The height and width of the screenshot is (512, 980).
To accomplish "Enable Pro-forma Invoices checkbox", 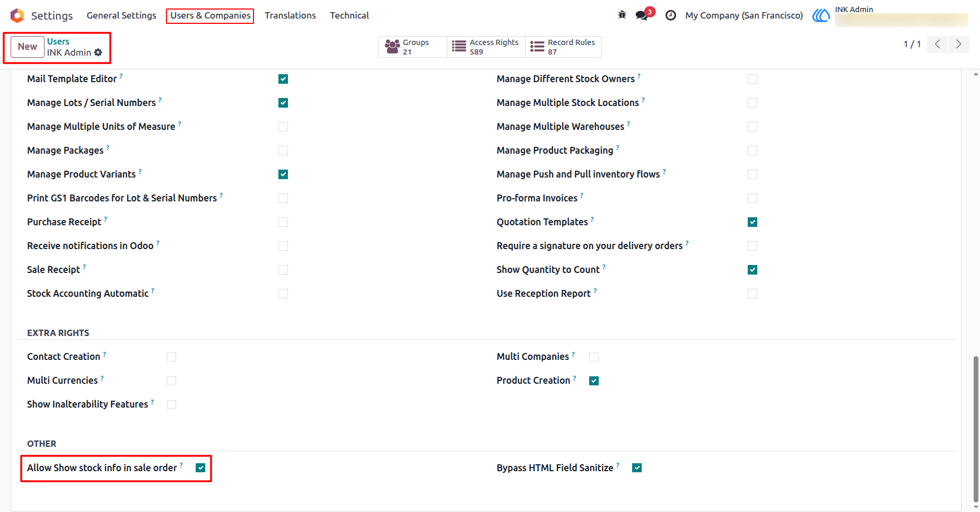I will point(752,198).
